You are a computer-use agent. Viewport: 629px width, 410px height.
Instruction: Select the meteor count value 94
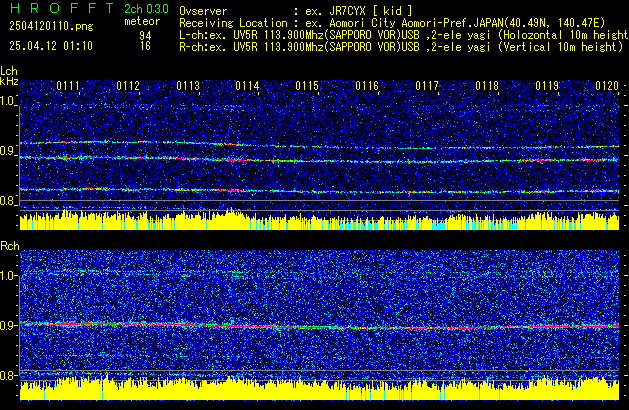pyautogui.click(x=145, y=35)
